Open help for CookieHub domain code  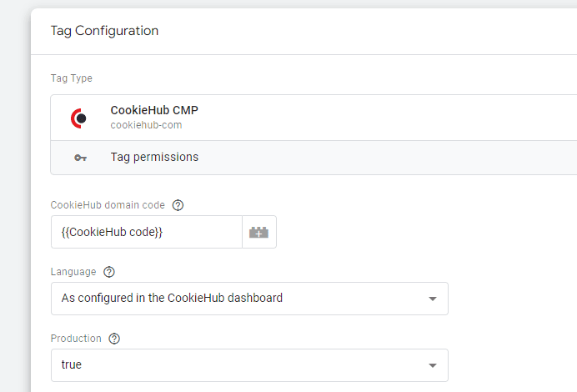click(x=178, y=205)
